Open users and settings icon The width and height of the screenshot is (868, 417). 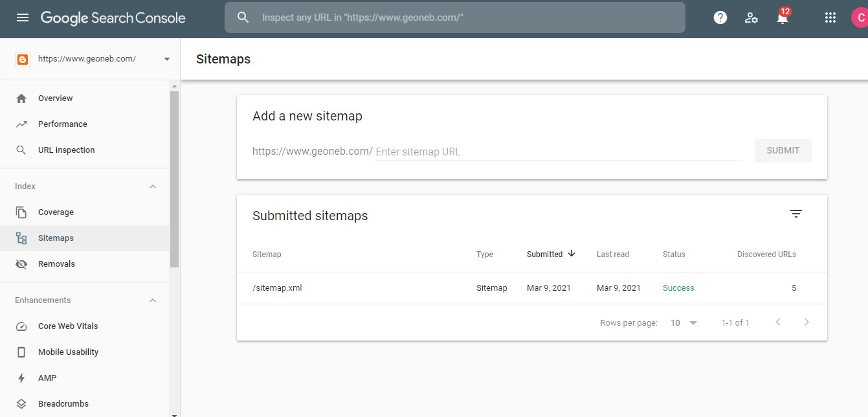(x=751, y=18)
